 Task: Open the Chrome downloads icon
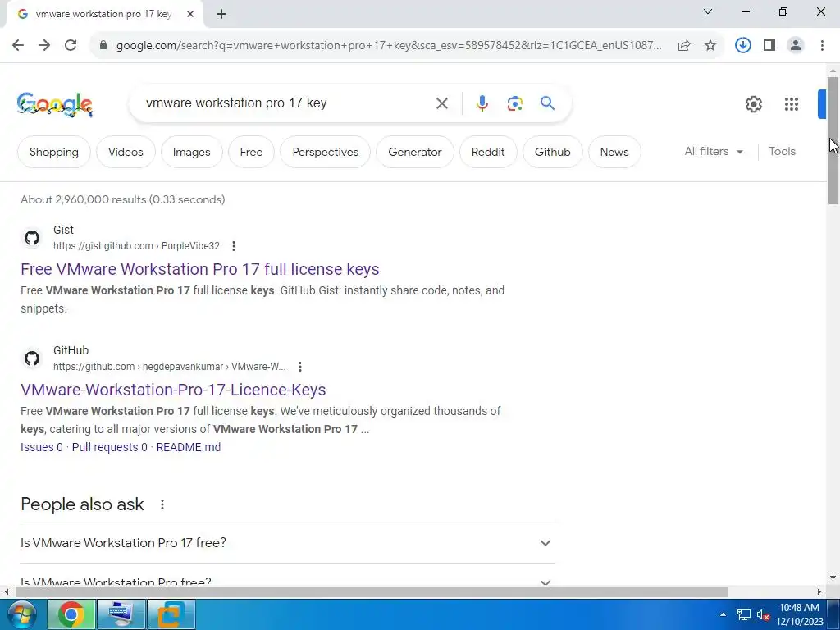point(742,45)
